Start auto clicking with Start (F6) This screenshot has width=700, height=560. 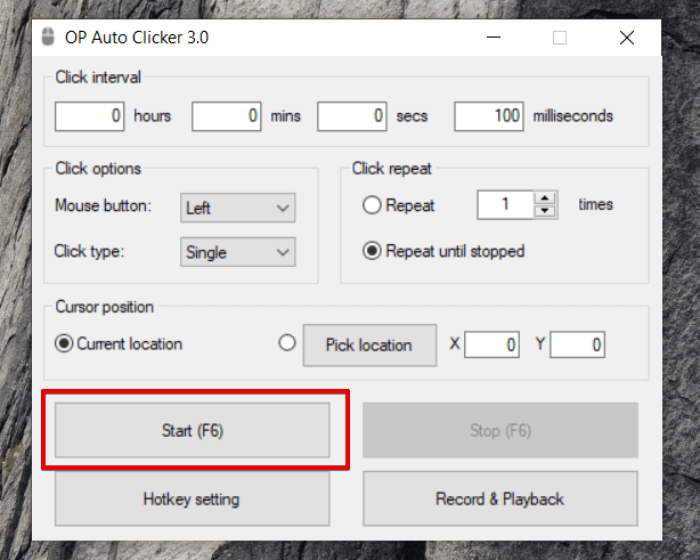pos(192,430)
